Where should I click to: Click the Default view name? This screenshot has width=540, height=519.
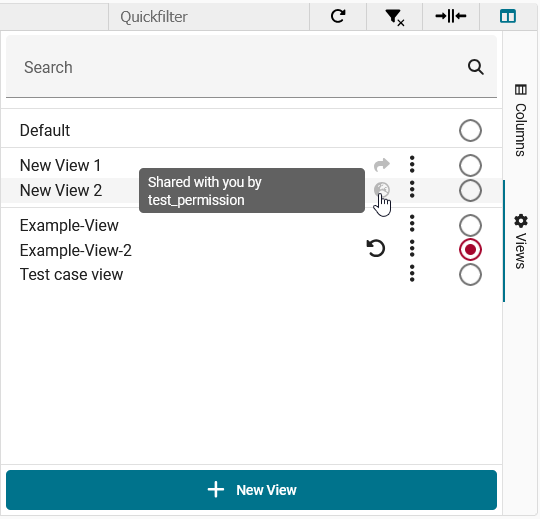coord(45,131)
